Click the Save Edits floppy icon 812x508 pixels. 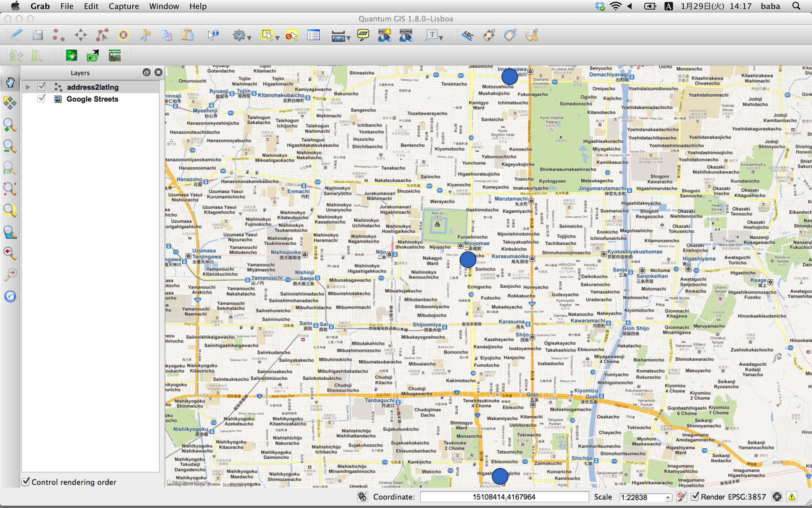[37, 35]
